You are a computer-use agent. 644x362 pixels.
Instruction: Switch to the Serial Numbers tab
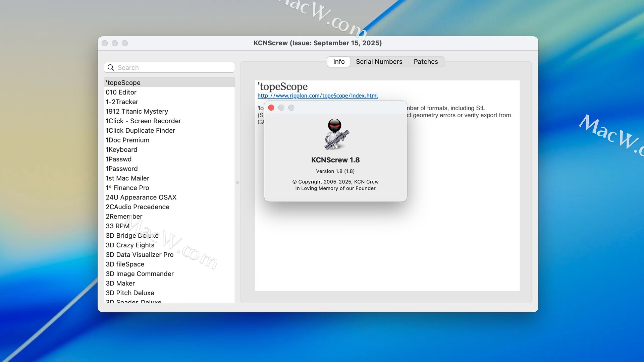(x=379, y=62)
